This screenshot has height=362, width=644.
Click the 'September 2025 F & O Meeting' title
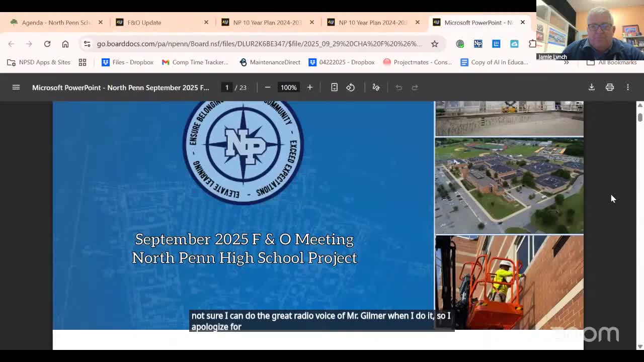pyautogui.click(x=245, y=239)
